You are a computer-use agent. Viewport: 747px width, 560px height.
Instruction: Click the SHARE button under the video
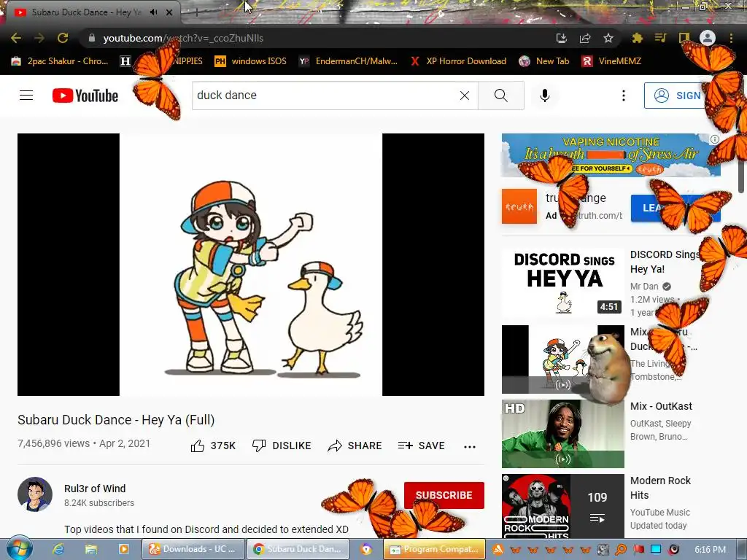(355, 446)
